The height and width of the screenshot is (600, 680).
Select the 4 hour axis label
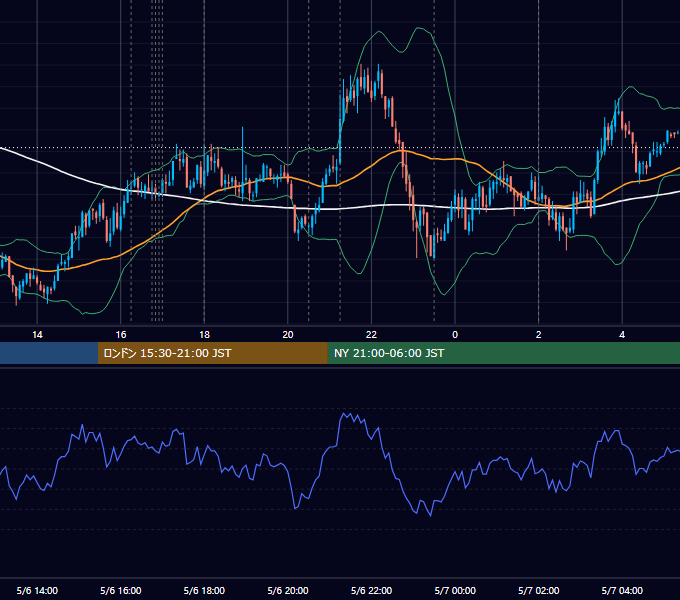[x=622, y=335]
